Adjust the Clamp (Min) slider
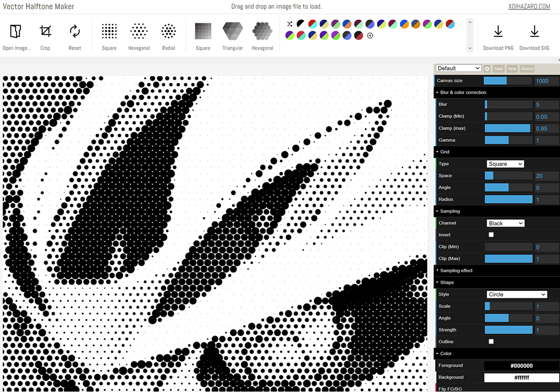The height and width of the screenshot is (392, 560). tap(508, 116)
